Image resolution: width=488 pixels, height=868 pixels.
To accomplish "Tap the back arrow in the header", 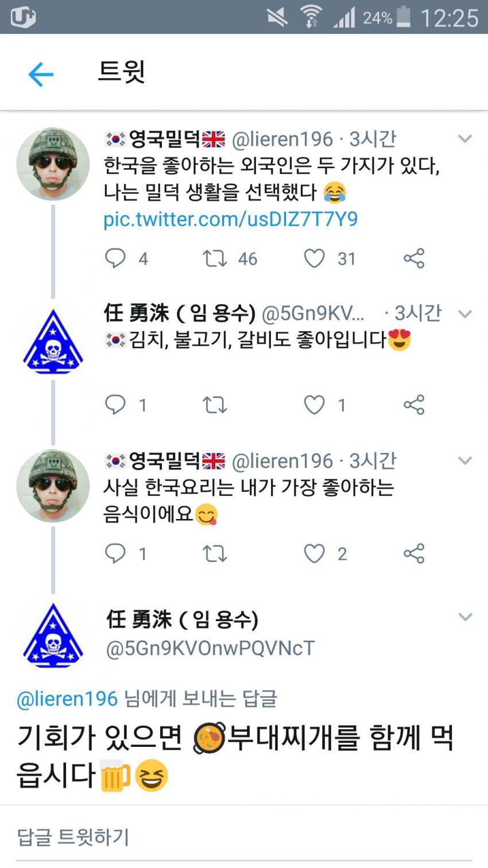I will pyautogui.click(x=41, y=75).
